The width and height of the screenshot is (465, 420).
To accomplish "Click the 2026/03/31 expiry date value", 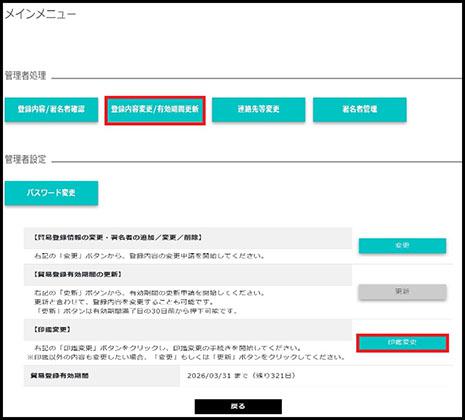I will pyautogui.click(x=241, y=376).
